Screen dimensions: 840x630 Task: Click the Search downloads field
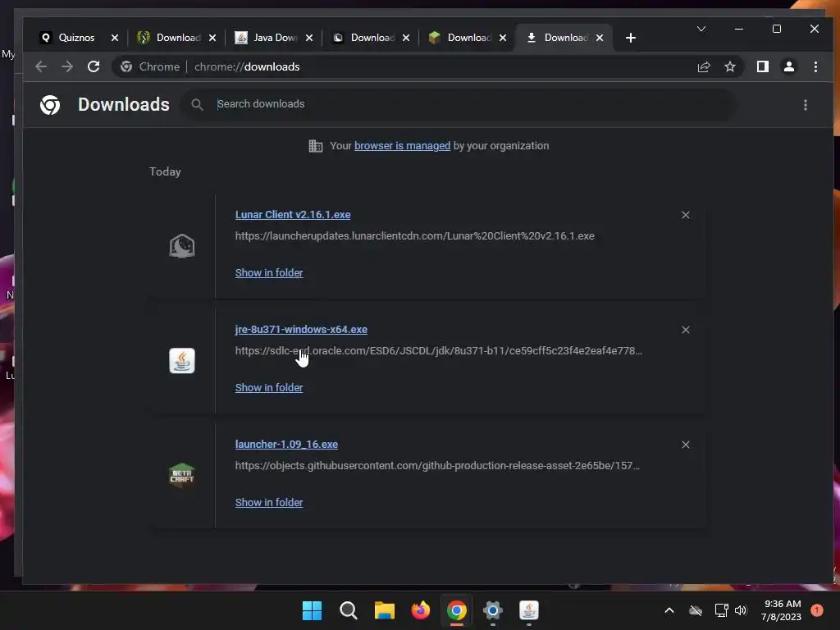coord(461,104)
